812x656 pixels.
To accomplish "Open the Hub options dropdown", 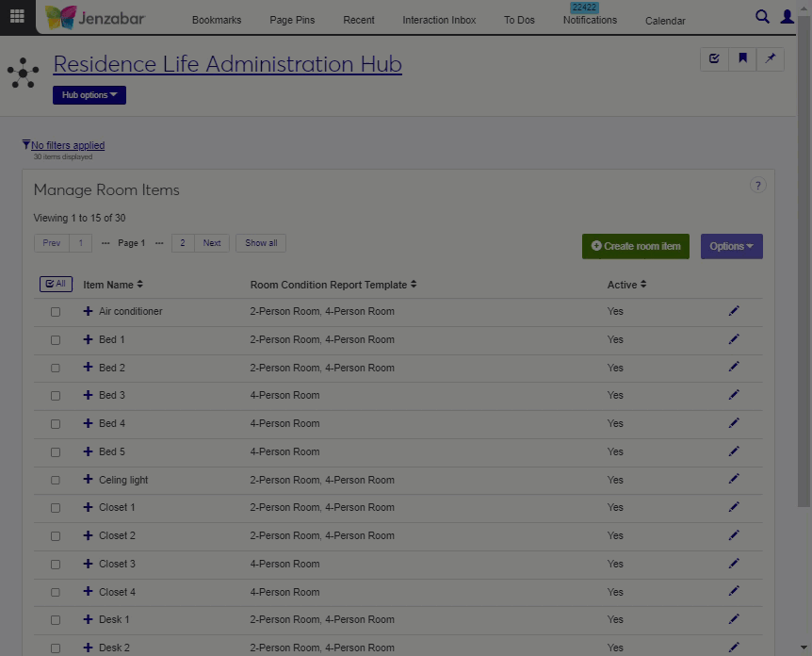I will (89, 95).
